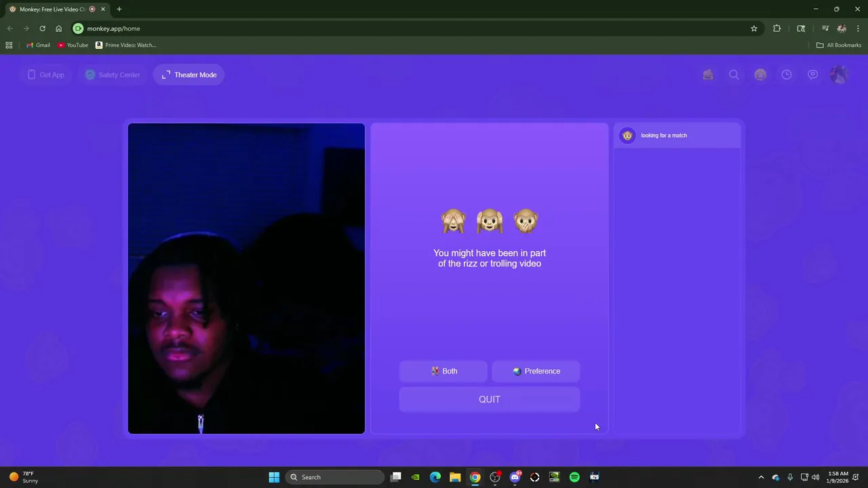Click the QUIT button
The image size is (868, 488).
point(490,399)
